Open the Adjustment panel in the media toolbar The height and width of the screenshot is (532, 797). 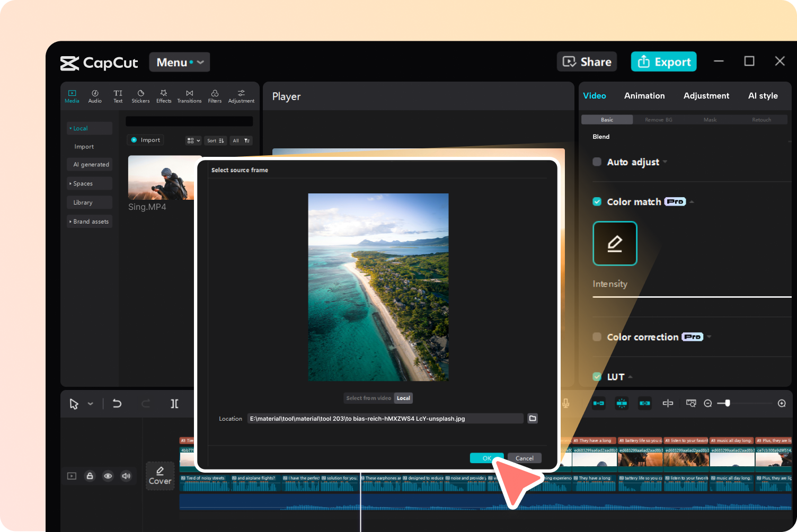241,96
